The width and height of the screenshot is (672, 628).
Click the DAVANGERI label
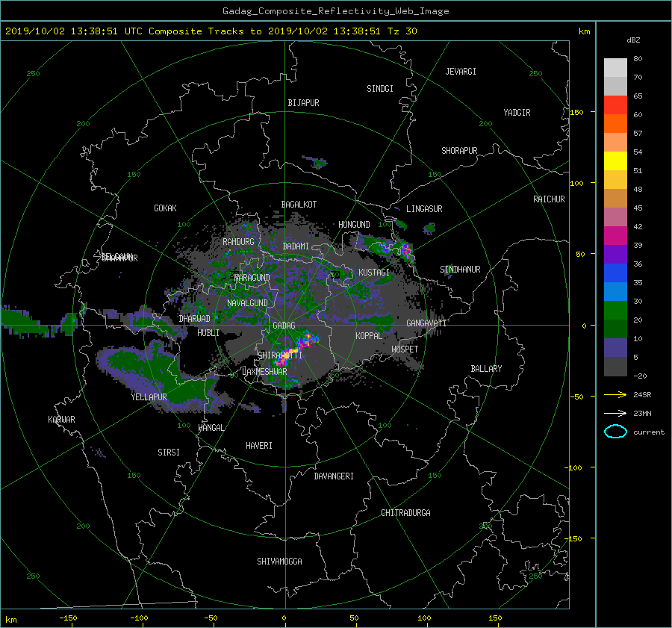(334, 476)
